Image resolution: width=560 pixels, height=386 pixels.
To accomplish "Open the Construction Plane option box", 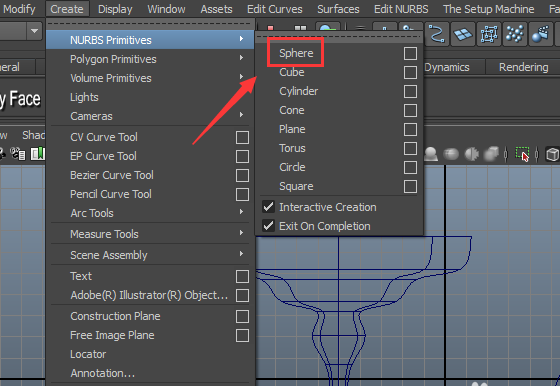I will pyautogui.click(x=242, y=316).
